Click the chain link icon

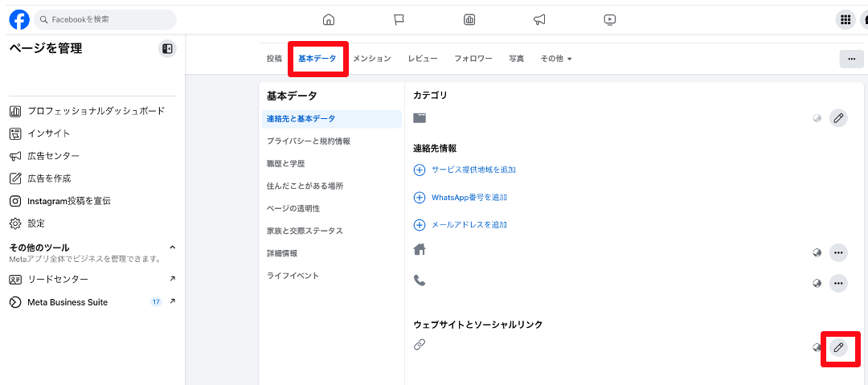[x=420, y=345]
